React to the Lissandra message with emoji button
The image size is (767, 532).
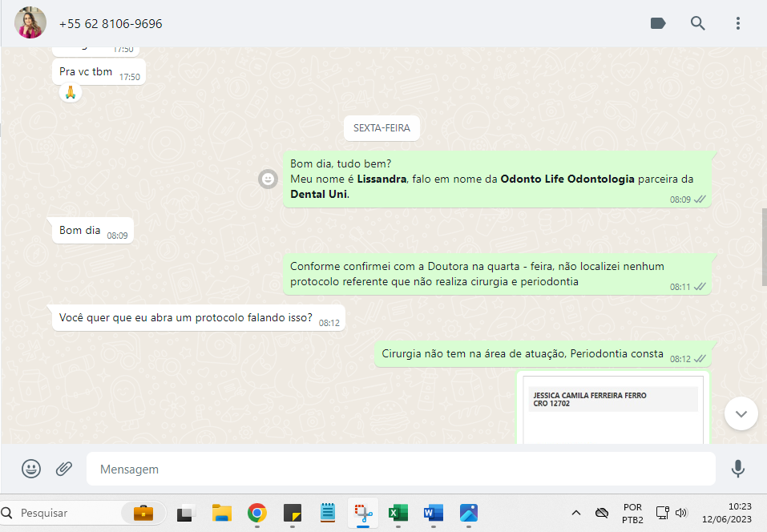pyautogui.click(x=268, y=179)
